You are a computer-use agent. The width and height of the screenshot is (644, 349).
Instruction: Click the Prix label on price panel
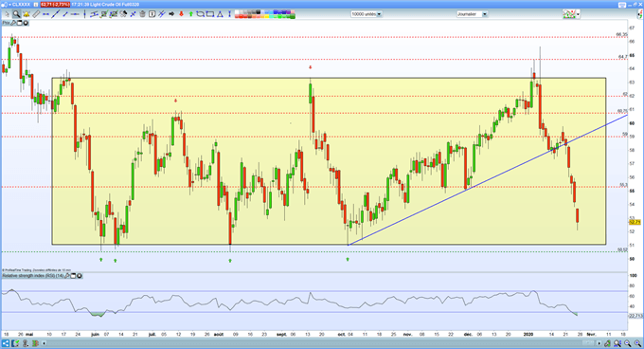[x=6, y=23]
